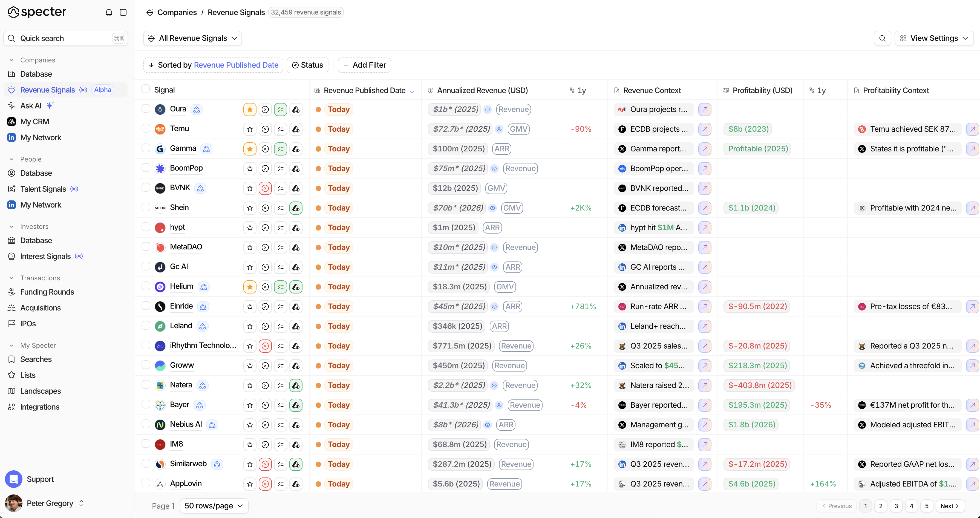Collapse the sidebar with the panel icon
The height and width of the screenshot is (518, 980).
click(123, 13)
